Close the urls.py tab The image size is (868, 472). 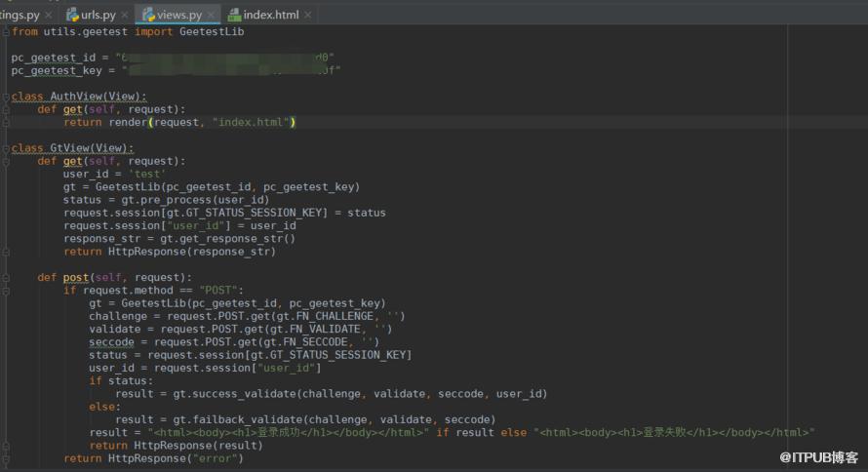point(124,15)
